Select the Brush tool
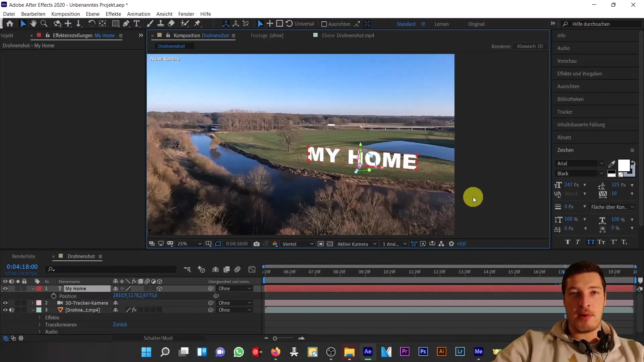Screen dimensions: 644x362 coord(150,24)
